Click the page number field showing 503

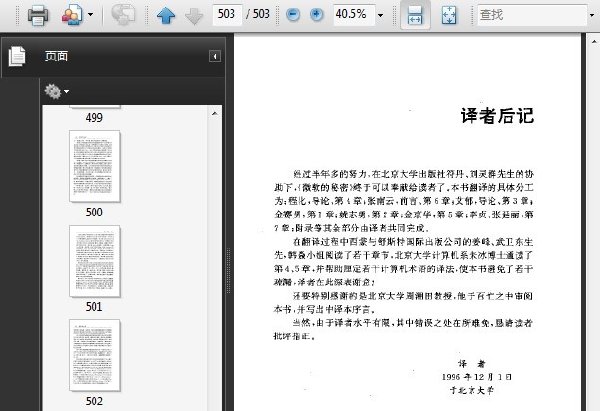click(x=227, y=15)
